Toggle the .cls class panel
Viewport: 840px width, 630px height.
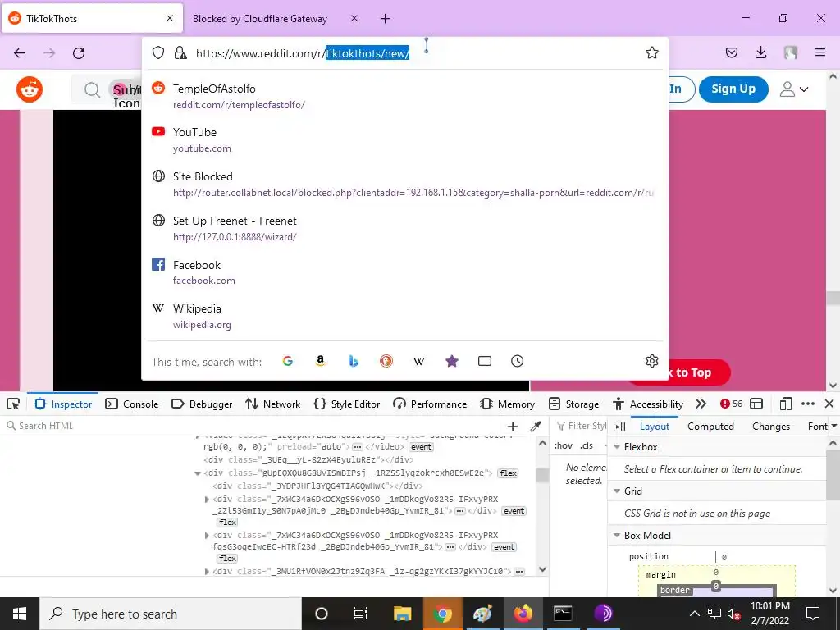point(586,445)
